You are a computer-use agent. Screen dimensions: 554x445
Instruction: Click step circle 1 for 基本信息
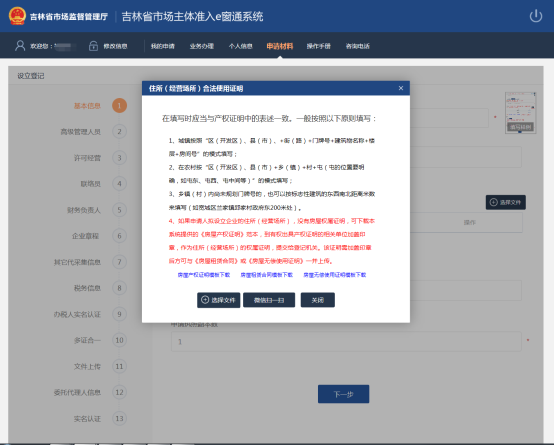click(x=119, y=105)
